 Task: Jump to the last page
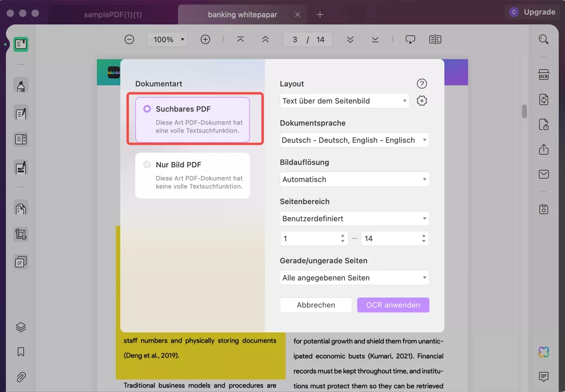point(375,39)
